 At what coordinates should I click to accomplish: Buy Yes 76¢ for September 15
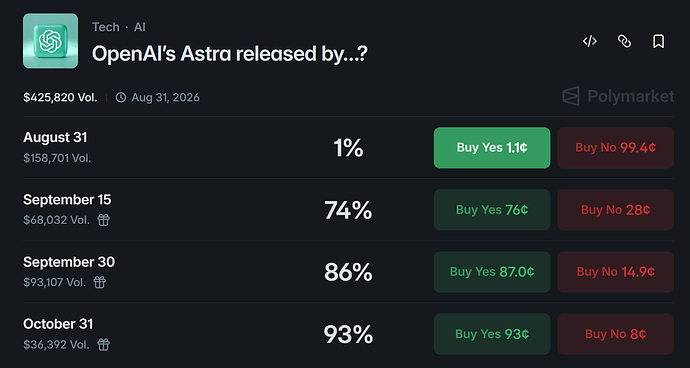pos(492,210)
